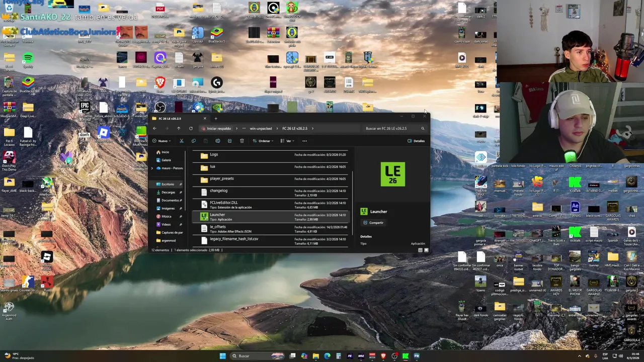Viewport: 644px width, 362px height.
Task: Click the Compartir button in details pane
Action: click(373, 223)
